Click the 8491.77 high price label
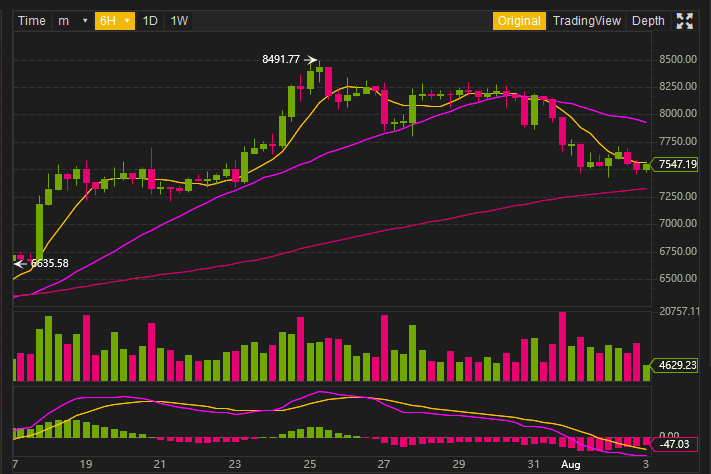 pos(281,59)
